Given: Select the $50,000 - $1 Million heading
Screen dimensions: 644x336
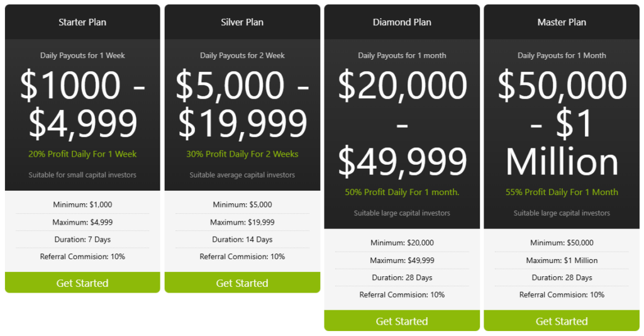Looking at the screenshot, I should (562, 123).
